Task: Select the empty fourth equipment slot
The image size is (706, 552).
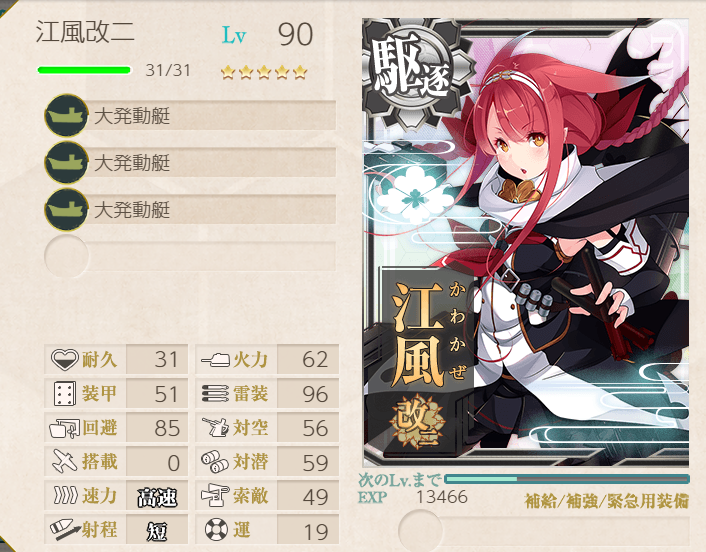Action: point(190,256)
